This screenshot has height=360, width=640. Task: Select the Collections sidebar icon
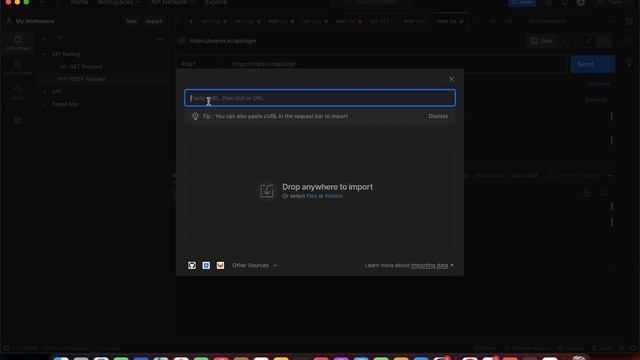[18, 42]
